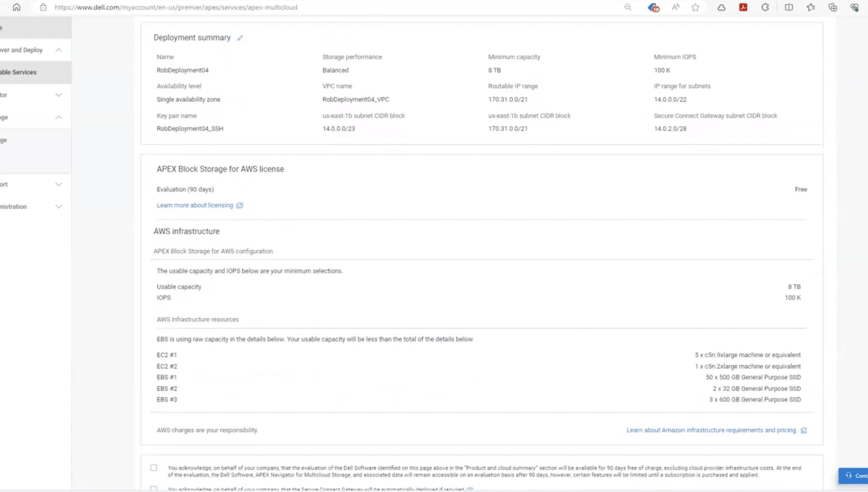The width and height of the screenshot is (868, 492).
Task: Check the 90-day evaluation acknowledgment checkbox
Action: [154, 468]
